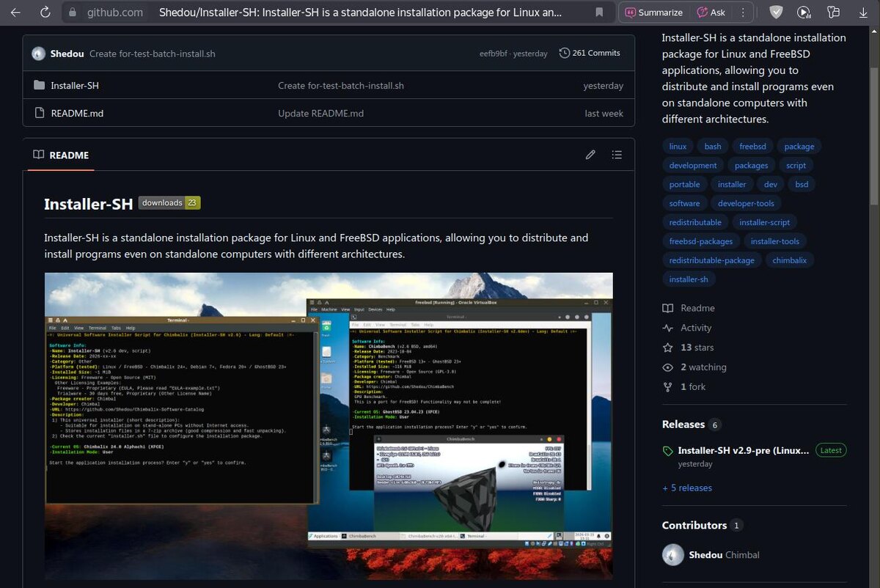Screen dimensions: 880x588
Task: Open the 'dev' topic tag
Action: coord(771,184)
